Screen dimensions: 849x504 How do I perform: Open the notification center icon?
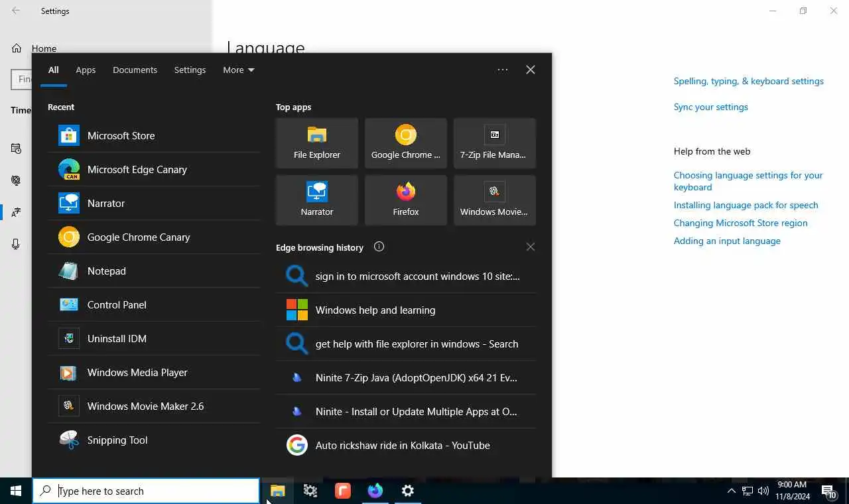tap(829, 491)
